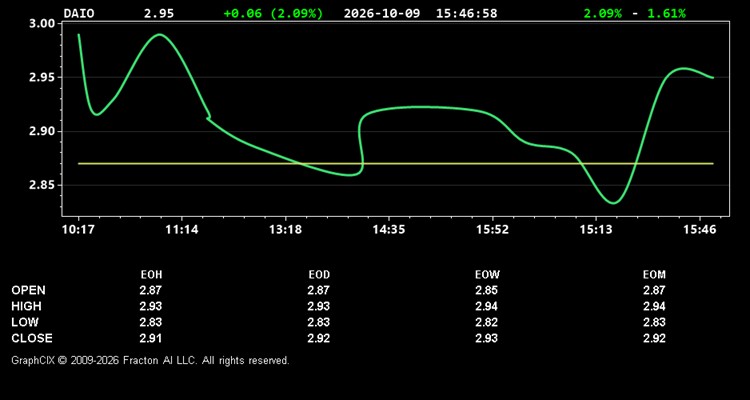Click the 2.85 price axis label

(x=43, y=185)
